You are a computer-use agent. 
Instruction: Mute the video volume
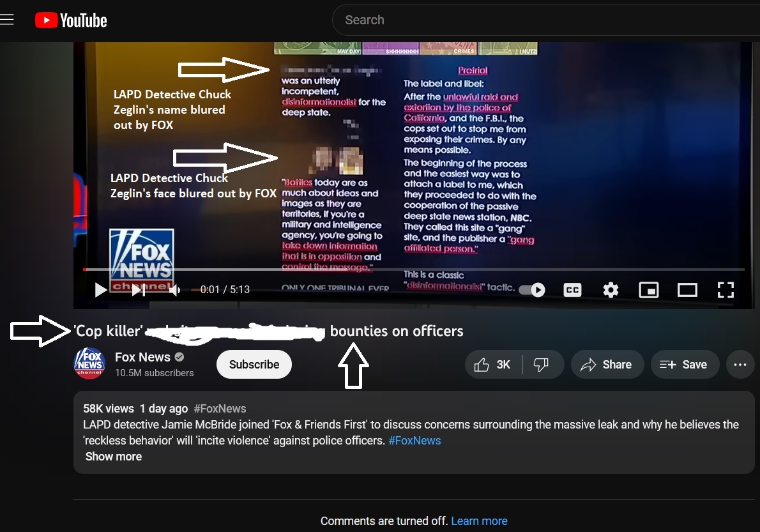[174, 290]
